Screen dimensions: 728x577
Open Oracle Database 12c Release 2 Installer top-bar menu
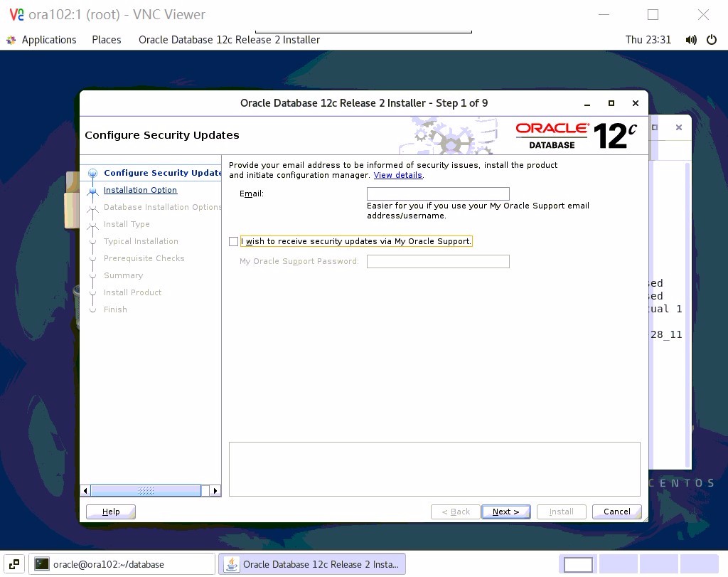(x=229, y=40)
